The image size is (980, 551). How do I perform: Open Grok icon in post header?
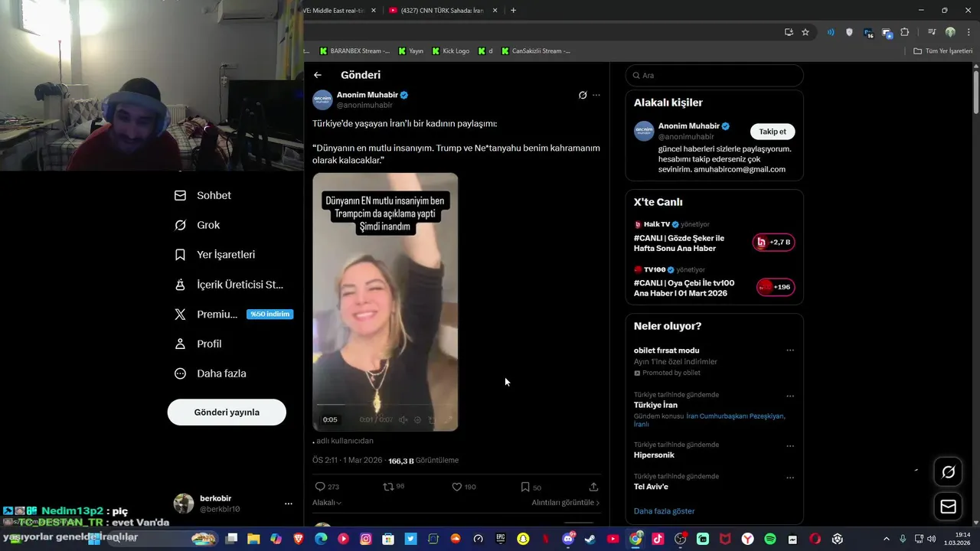583,95
